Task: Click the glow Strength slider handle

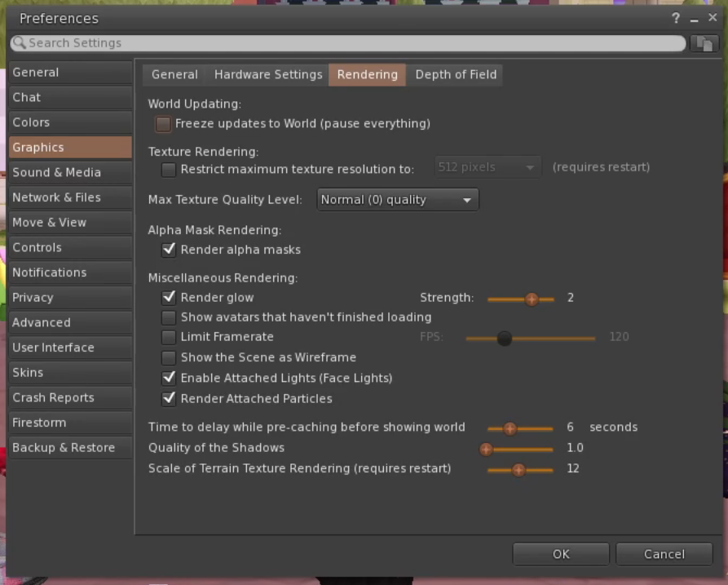Action: (x=532, y=299)
